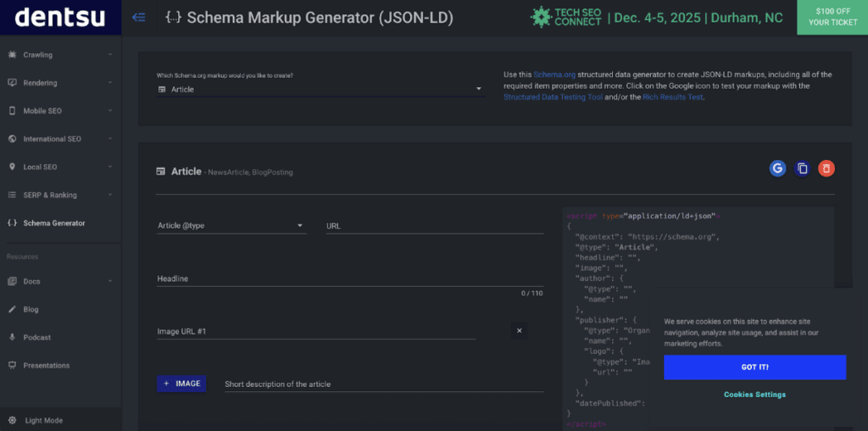
Task: Click the dentsu logo
Action: 60,18
